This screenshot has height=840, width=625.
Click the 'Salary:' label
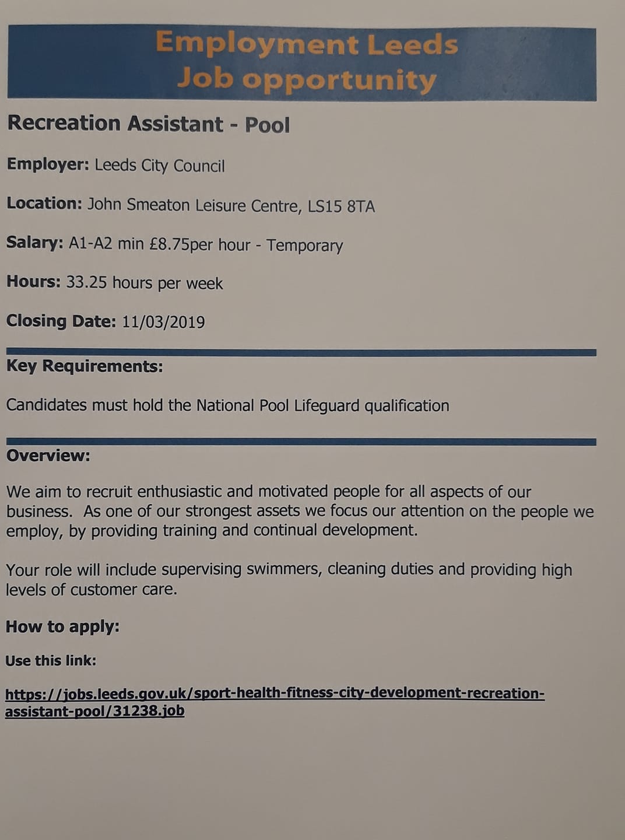click(x=35, y=242)
